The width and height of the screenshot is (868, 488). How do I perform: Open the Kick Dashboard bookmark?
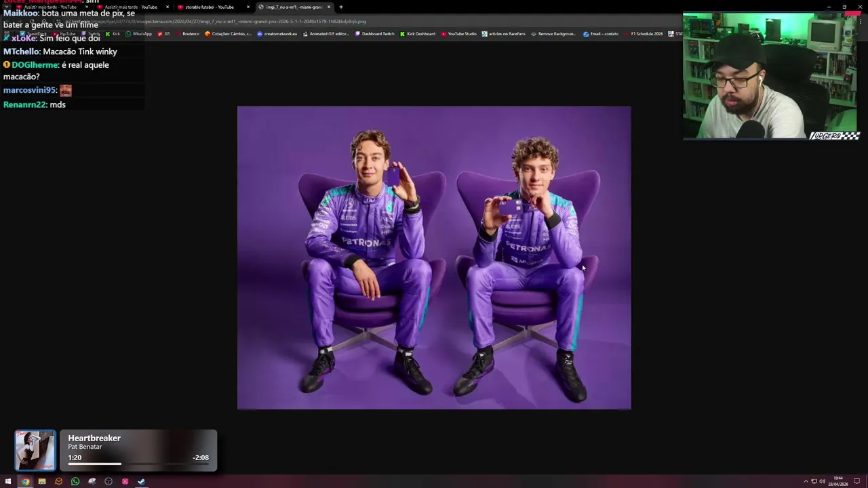pyautogui.click(x=418, y=34)
